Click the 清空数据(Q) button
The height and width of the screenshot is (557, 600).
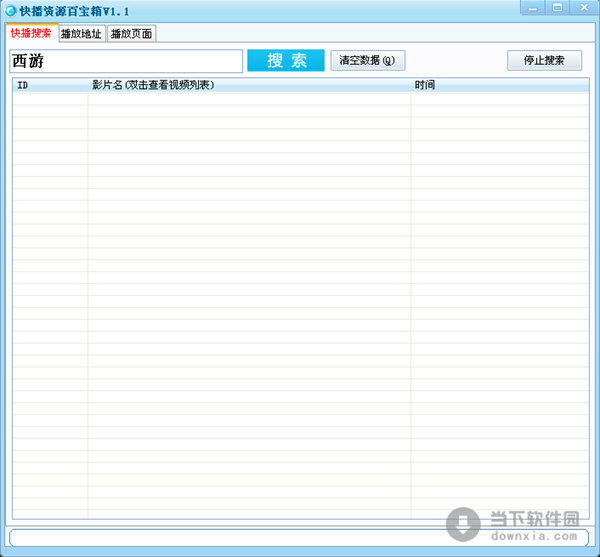point(368,60)
